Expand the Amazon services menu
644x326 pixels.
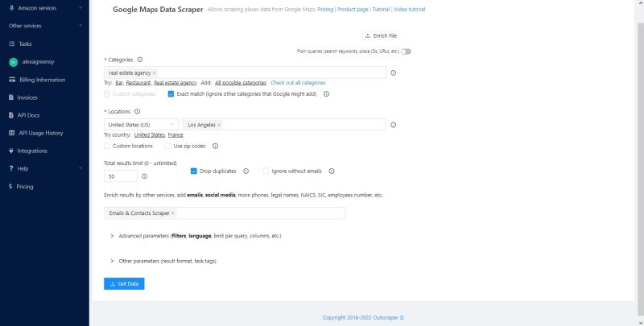pyautogui.click(x=80, y=8)
